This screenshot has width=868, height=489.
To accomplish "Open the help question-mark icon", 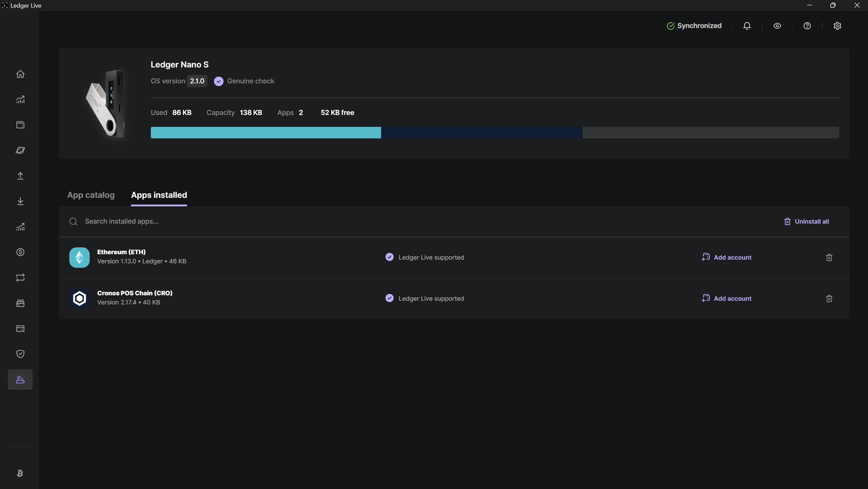I will (x=807, y=26).
